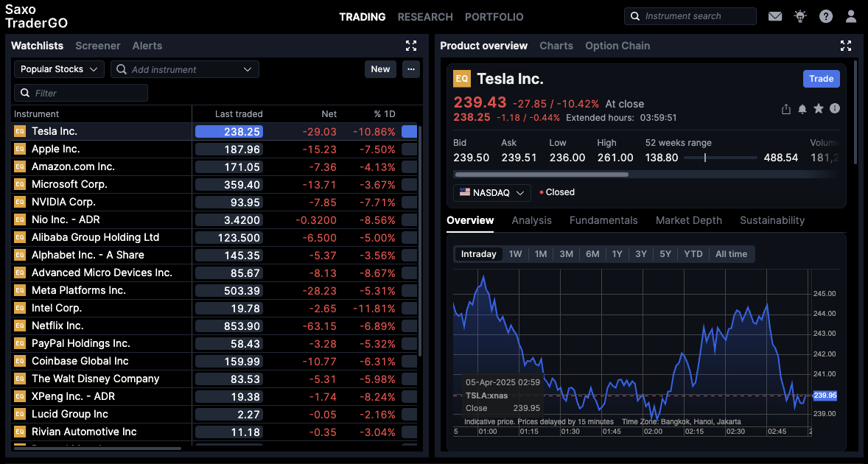Set a price alert bell for Tesla

click(802, 109)
